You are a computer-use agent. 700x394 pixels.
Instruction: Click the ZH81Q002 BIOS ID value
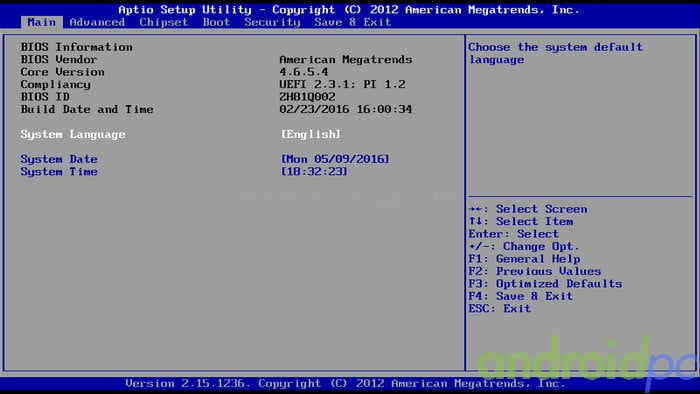[307, 97]
